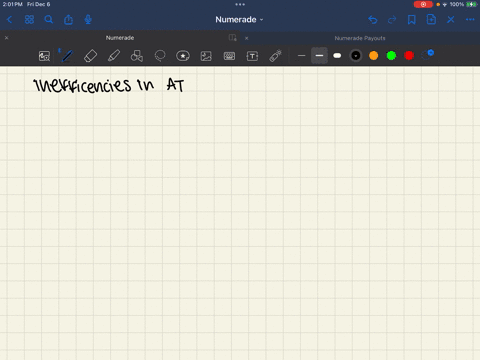Choose the medium stroke width
This screenshot has width=480, height=360.
(319, 56)
